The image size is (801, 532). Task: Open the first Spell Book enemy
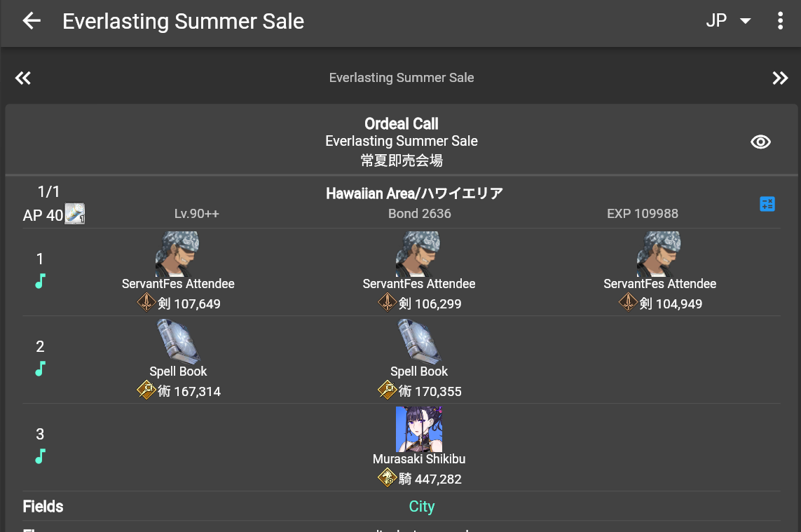point(178,341)
